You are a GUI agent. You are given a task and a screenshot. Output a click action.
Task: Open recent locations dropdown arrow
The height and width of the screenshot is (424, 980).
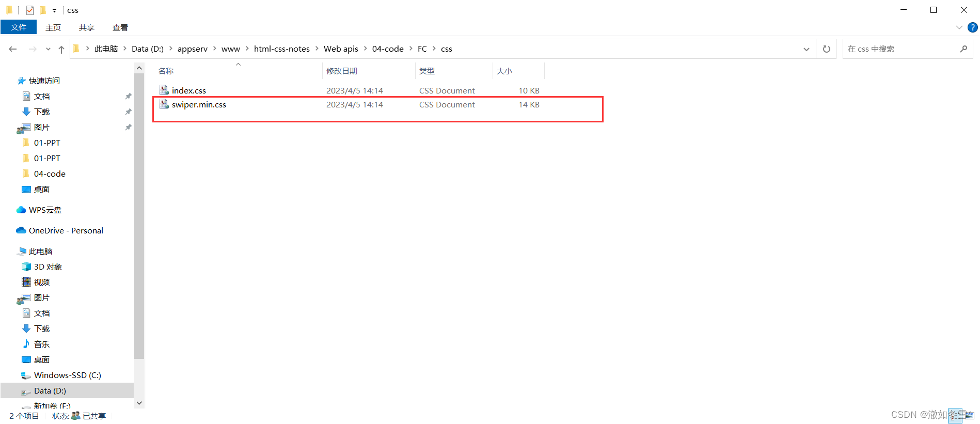click(48, 49)
